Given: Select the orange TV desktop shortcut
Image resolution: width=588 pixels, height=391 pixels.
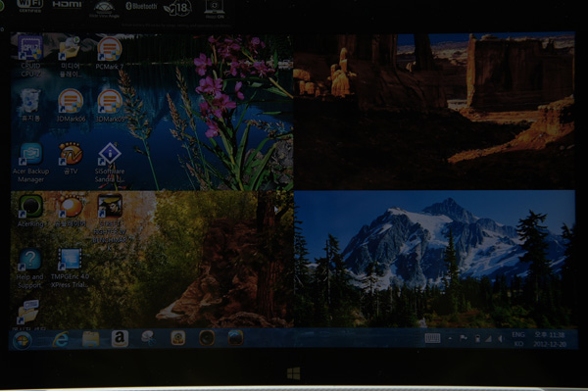Looking at the screenshot, I should [x=71, y=159].
